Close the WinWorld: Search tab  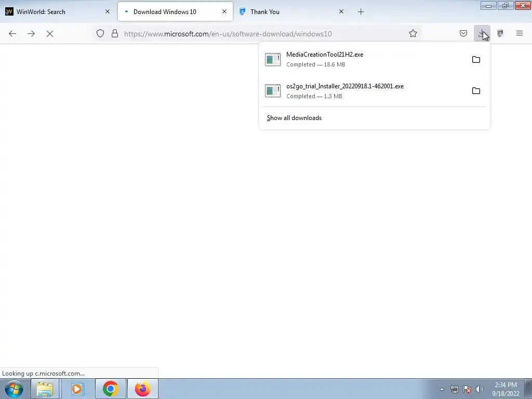[x=108, y=12]
